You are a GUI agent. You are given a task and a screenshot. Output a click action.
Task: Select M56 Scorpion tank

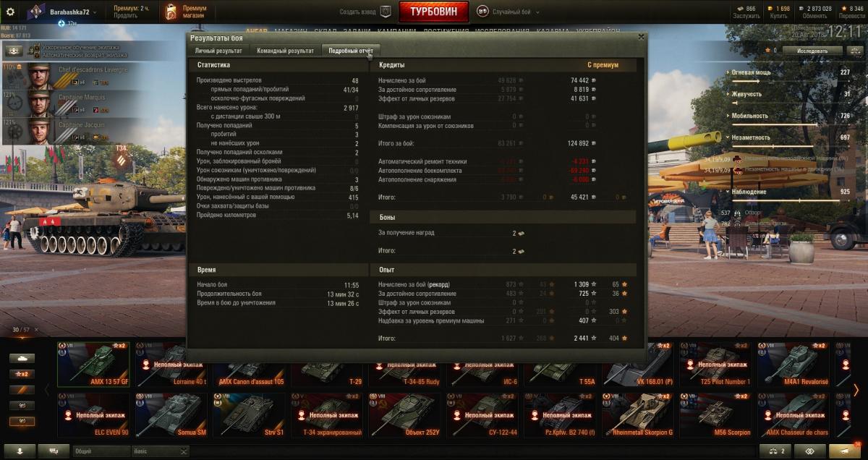pos(716,415)
